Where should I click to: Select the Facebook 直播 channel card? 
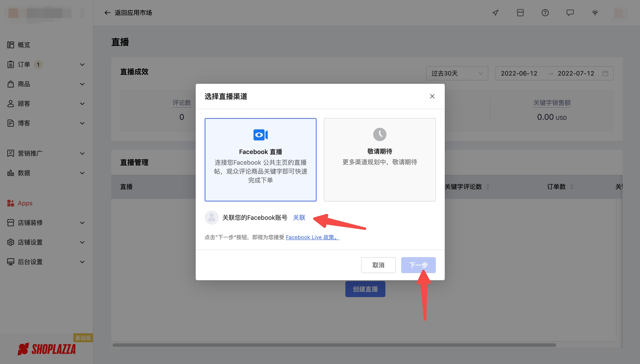click(x=260, y=160)
